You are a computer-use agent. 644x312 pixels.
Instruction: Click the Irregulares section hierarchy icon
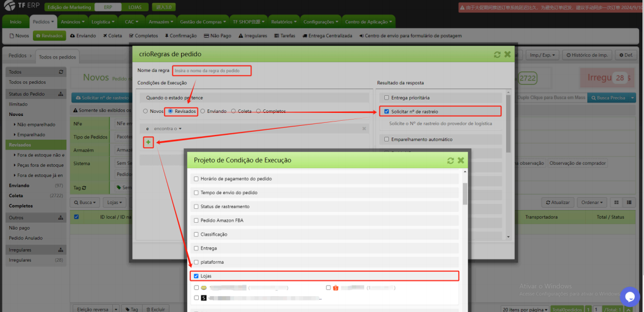[x=61, y=250]
